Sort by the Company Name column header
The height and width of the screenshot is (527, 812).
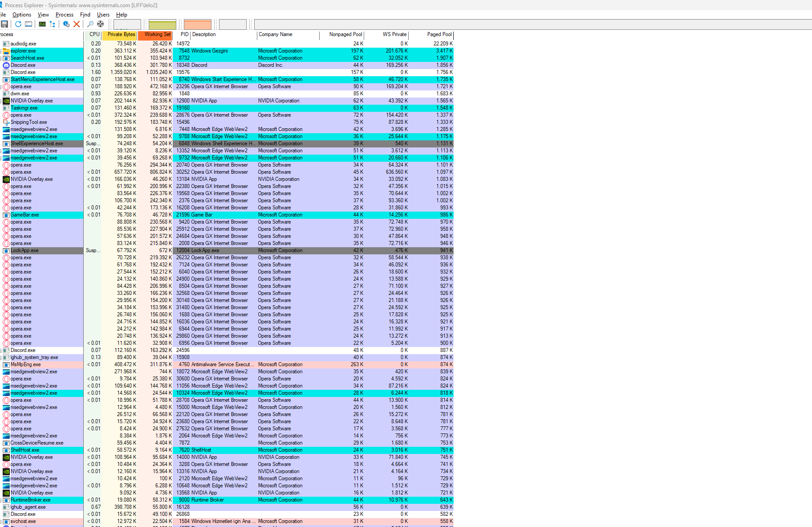[x=288, y=34]
